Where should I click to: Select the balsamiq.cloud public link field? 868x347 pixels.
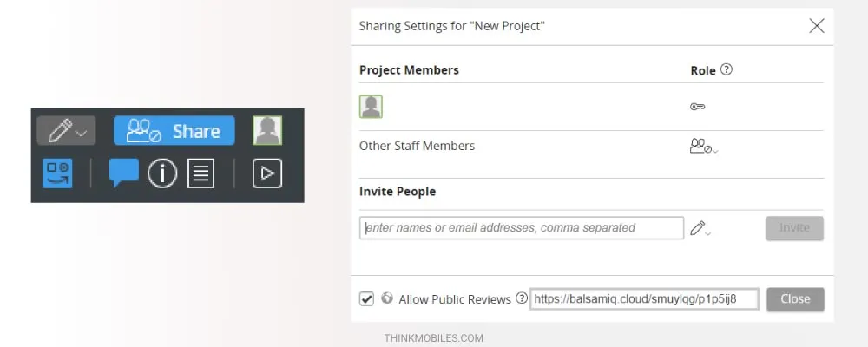click(x=644, y=298)
